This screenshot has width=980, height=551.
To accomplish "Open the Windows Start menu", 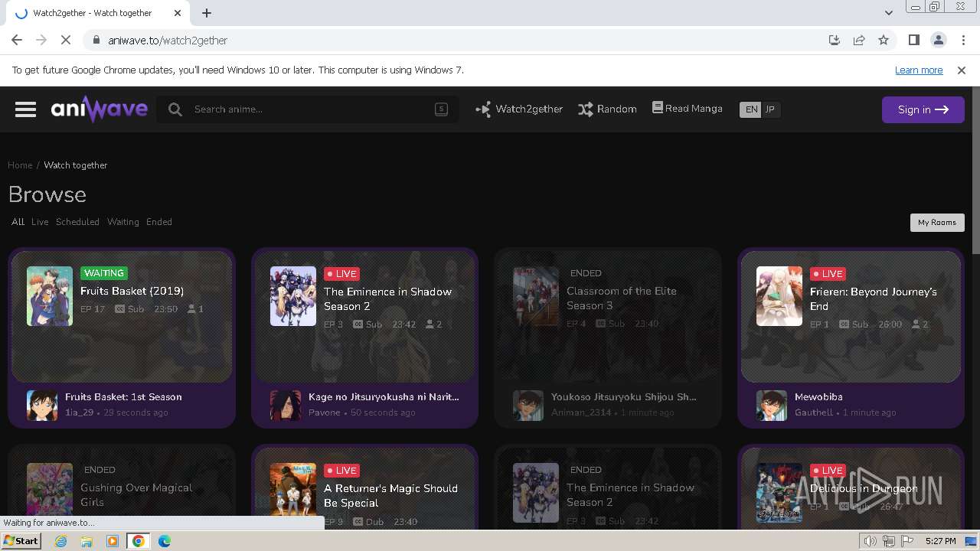I will tap(21, 541).
